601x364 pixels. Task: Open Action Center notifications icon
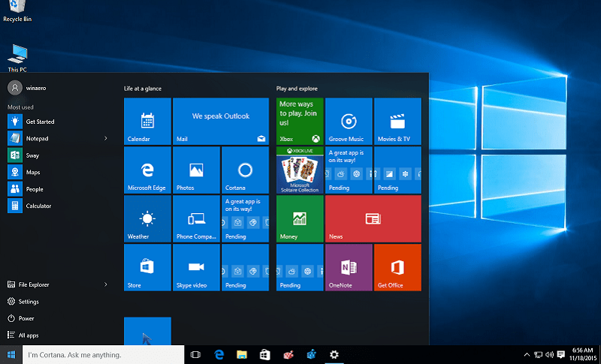coord(560,355)
